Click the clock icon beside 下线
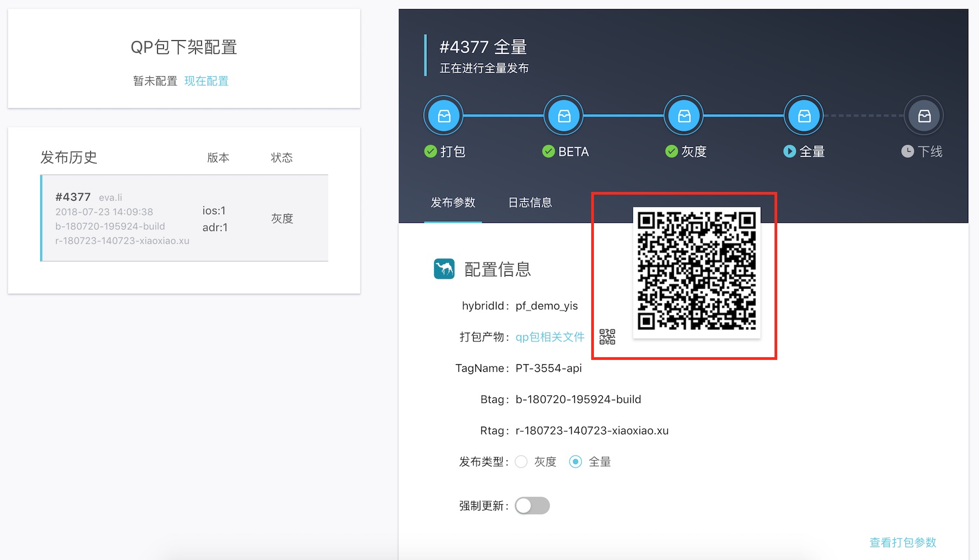 (908, 151)
